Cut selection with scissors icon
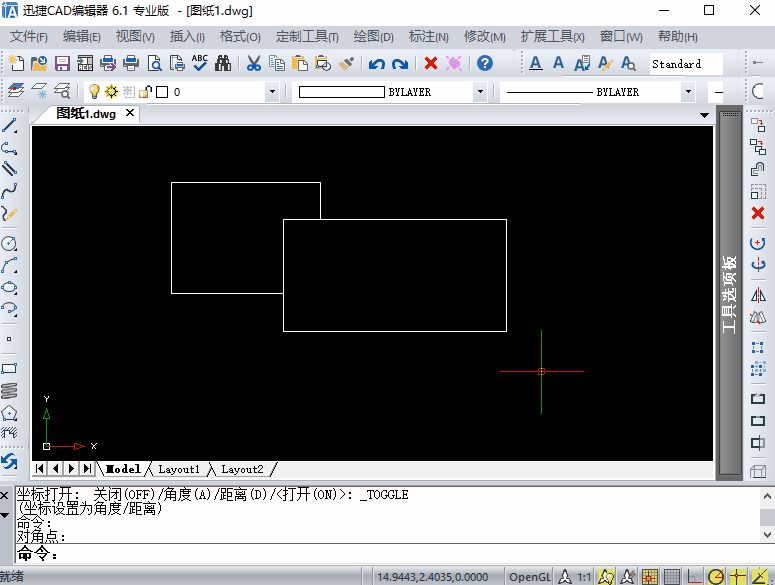This screenshot has width=775, height=585. click(x=254, y=63)
